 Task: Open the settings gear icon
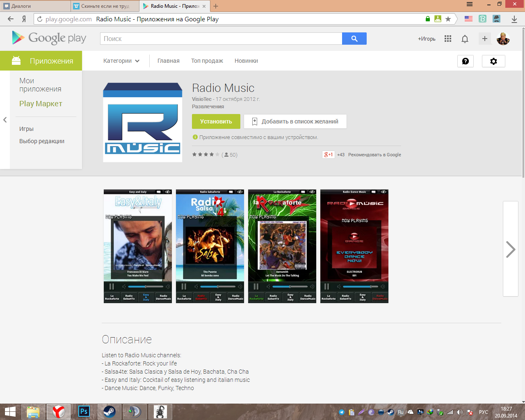[493, 61]
